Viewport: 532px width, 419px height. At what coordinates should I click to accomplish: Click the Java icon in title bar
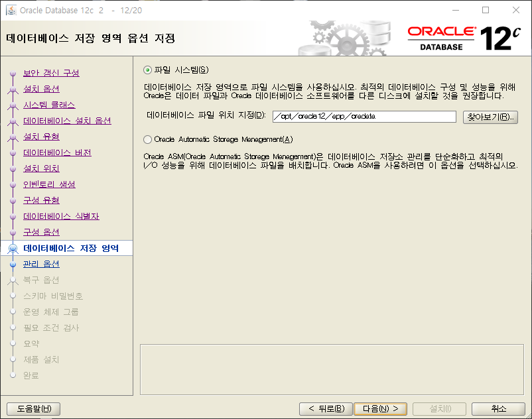click(11, 10)
